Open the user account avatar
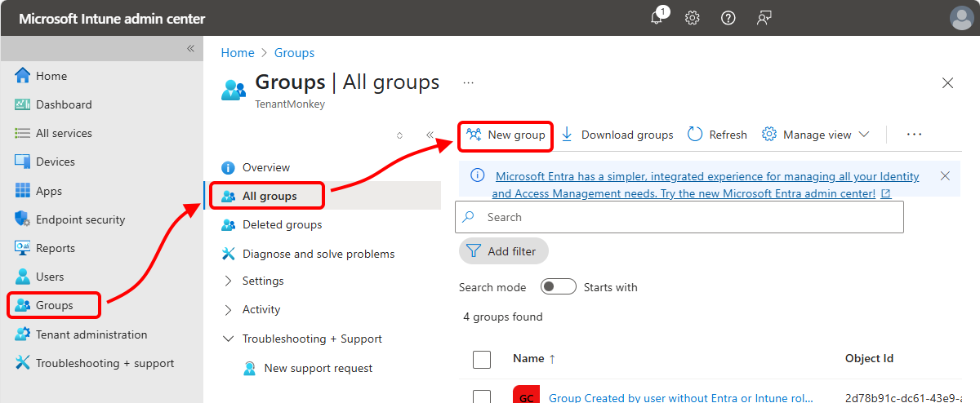The height and width of the screenshot is (403, 980). click(x=962, y=18)
